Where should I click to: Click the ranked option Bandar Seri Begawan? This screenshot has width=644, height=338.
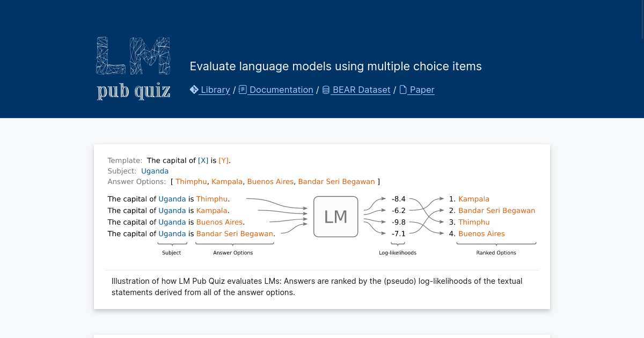(x=496, y=211)
